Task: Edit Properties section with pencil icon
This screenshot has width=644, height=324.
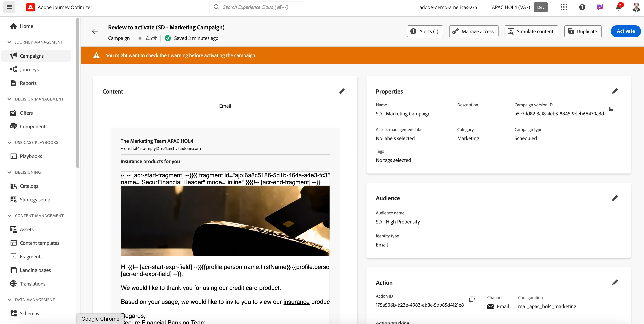Action: click(615, 91)
